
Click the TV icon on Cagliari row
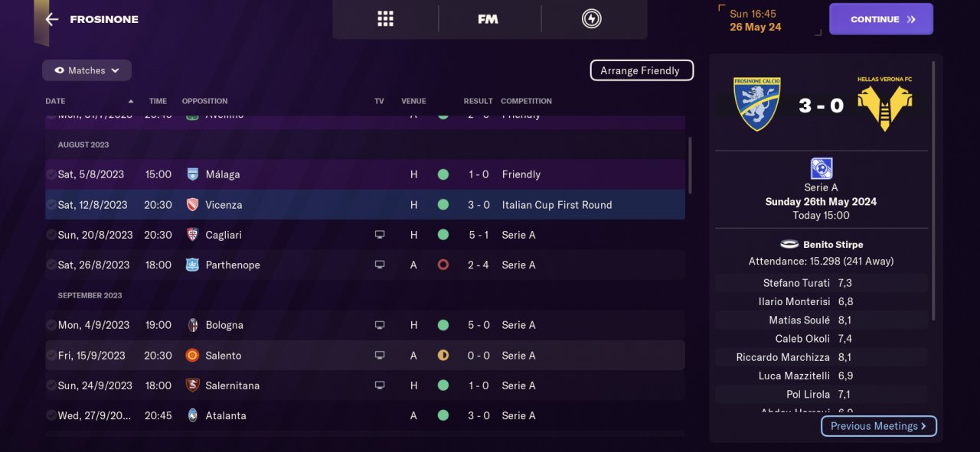(379, 235)
